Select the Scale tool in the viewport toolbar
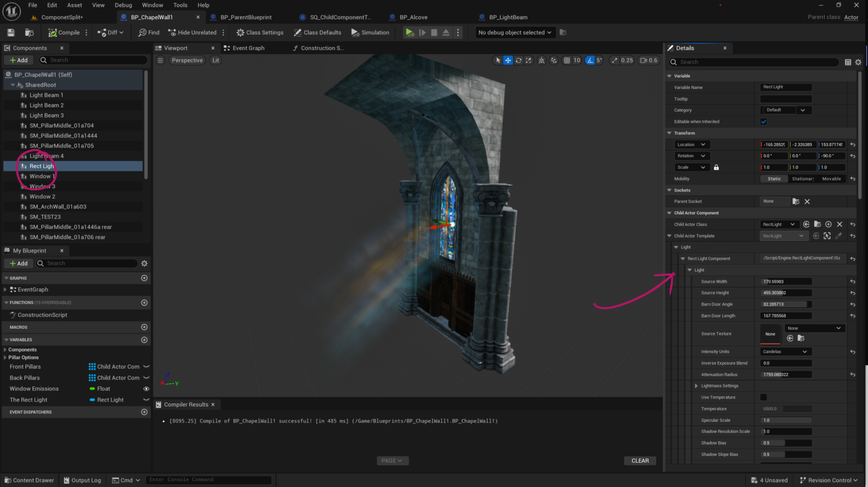The height and width of the screenshot is (487, 868). [x=528, y=60]
